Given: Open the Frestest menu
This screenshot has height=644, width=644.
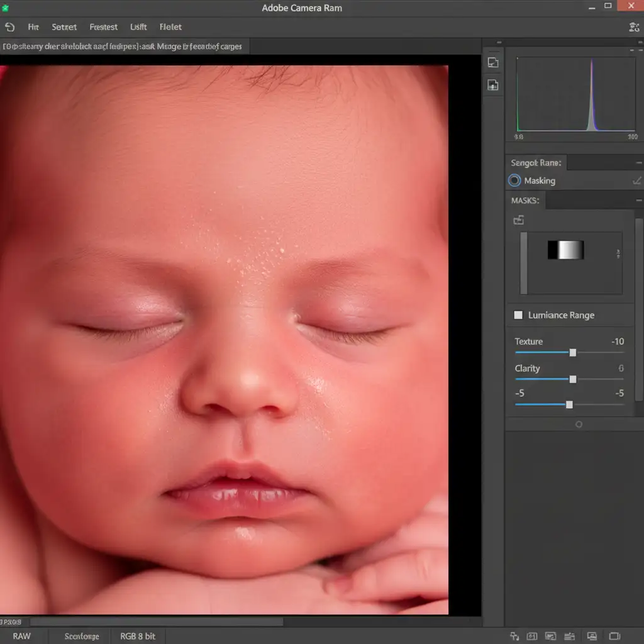Looking at the screenshot, I should click(103, 27).
